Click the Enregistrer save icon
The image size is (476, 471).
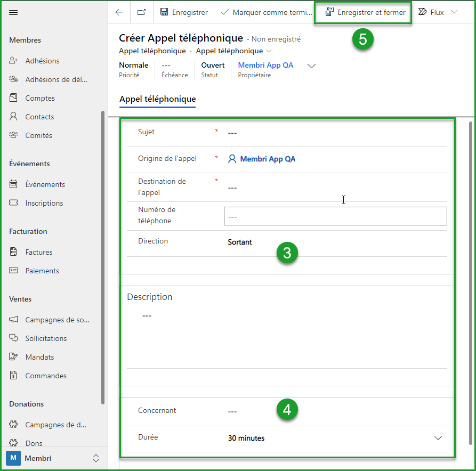pyautogui.click(x=165, y=12)
